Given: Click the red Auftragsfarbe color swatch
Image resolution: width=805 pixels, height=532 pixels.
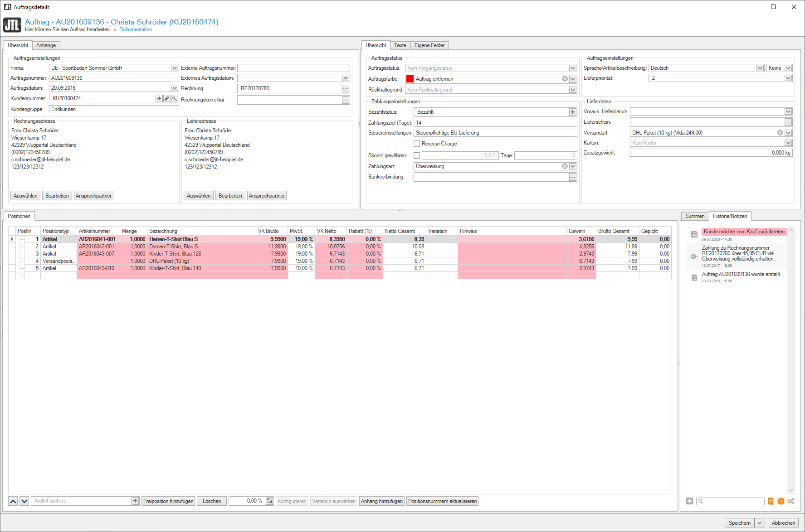Looking at the screenshot, I should pyautogui.click(x=410, y=79).
